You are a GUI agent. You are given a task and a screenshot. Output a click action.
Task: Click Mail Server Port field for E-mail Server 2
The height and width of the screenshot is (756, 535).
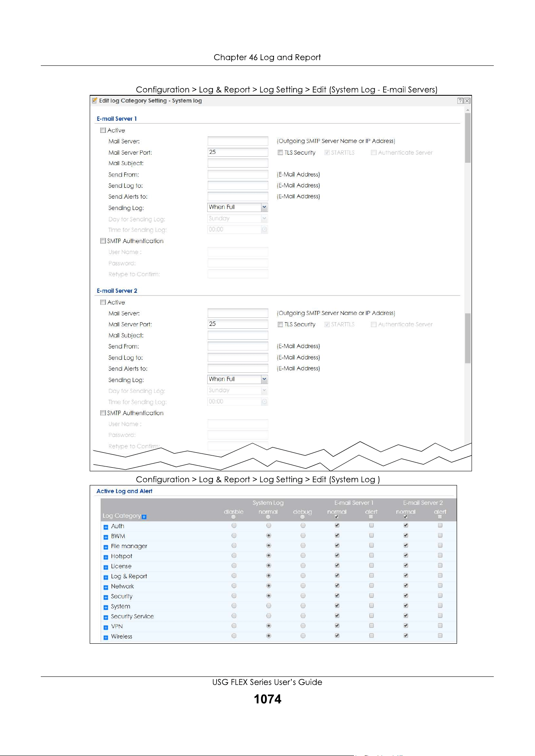[238, 324]
